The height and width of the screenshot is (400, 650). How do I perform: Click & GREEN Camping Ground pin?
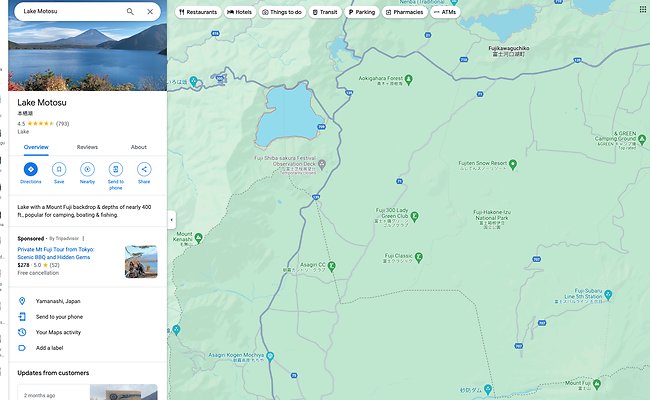tap(642, 139)
